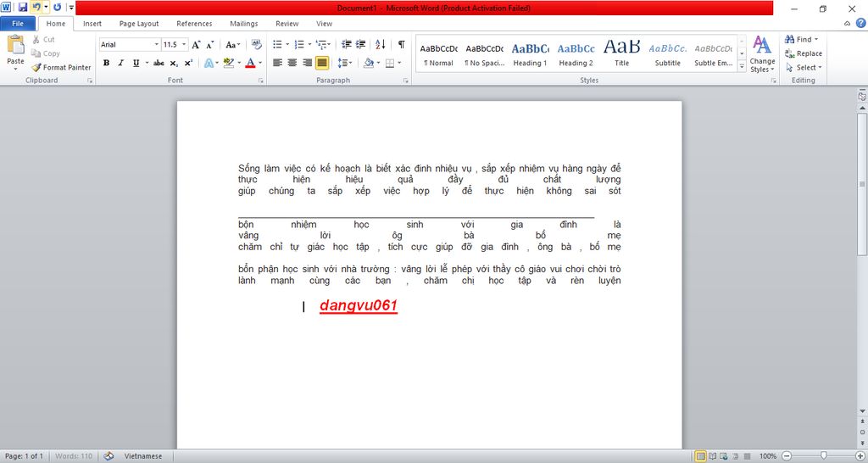Open the Numbering list dropdown
This screenshot has width=868, height=463.
coord(309,44)
